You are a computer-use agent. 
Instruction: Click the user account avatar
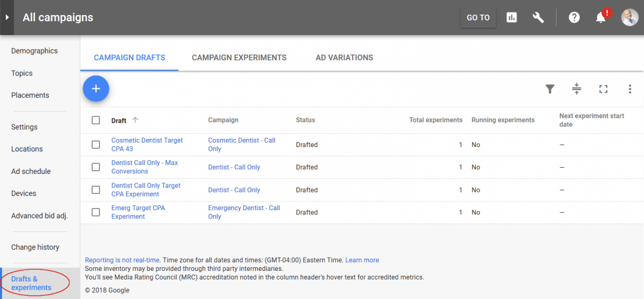(629, 18)
